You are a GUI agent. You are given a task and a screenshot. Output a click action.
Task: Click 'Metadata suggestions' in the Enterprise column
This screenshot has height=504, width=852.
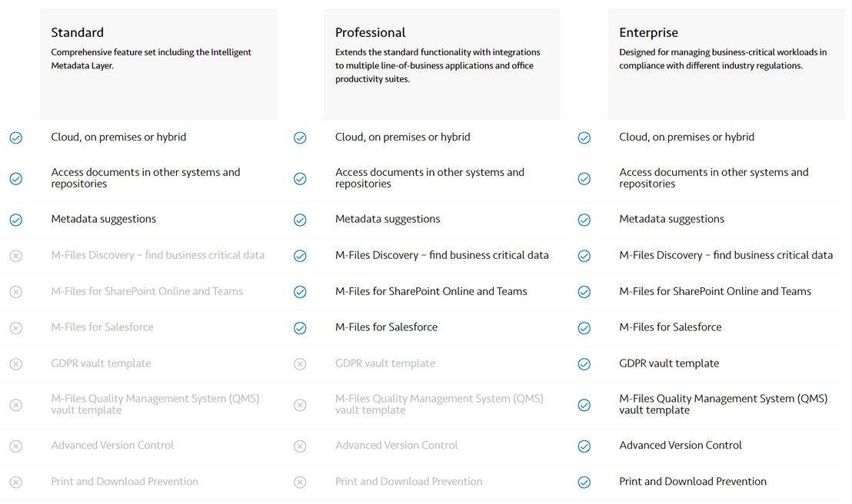tap(671, 219)
